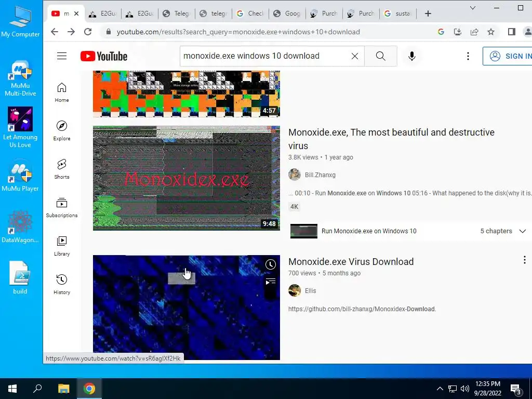Click the browser forward arrow

click(71, 32)
